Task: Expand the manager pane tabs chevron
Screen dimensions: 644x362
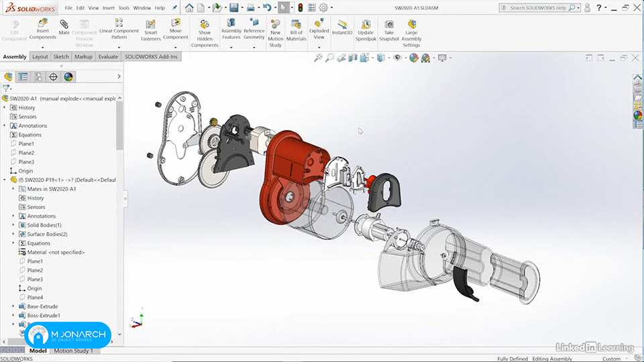Action: (x=119, y=76)
